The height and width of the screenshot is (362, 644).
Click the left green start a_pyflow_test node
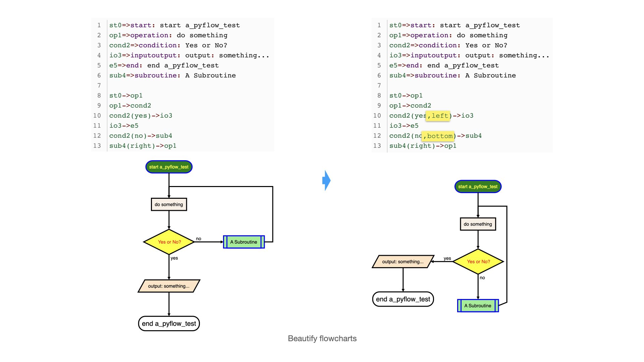pyautogui.click(x=169, y=167)
